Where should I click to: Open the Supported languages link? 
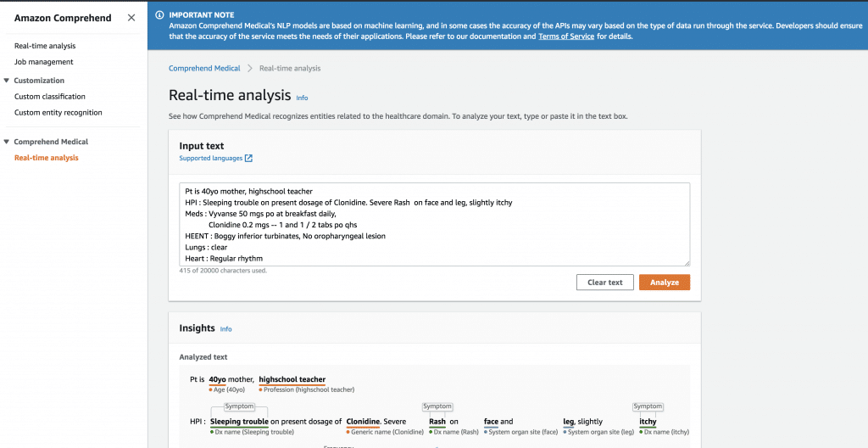pyautogui.click(x=211, y=158)
